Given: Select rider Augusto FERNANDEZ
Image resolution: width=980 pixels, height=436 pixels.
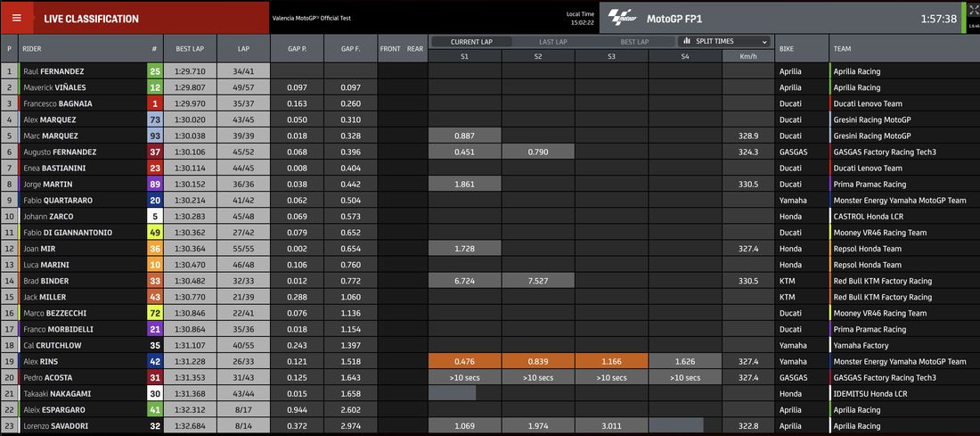Looking at the screenshot, I should [59, 152].
